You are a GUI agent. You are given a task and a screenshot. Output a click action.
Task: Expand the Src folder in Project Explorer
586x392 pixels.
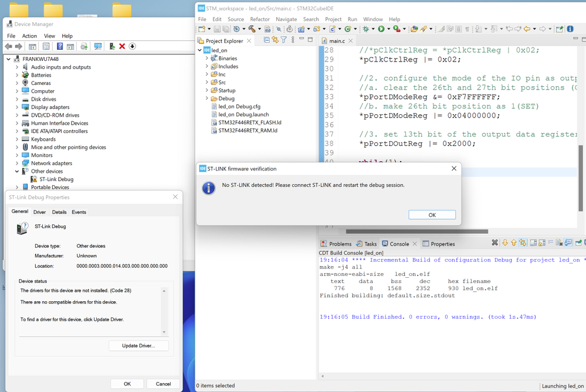point(206,82)
